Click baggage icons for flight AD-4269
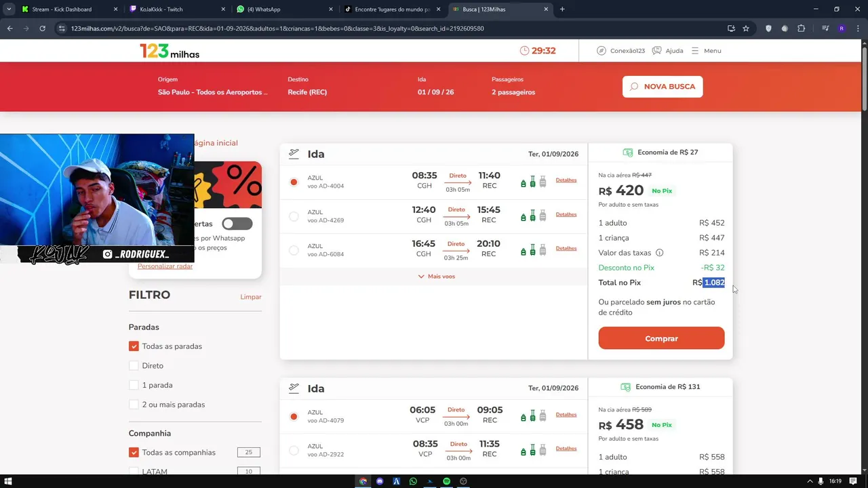This screenshot has height=488, width=868. click(533, 216)
